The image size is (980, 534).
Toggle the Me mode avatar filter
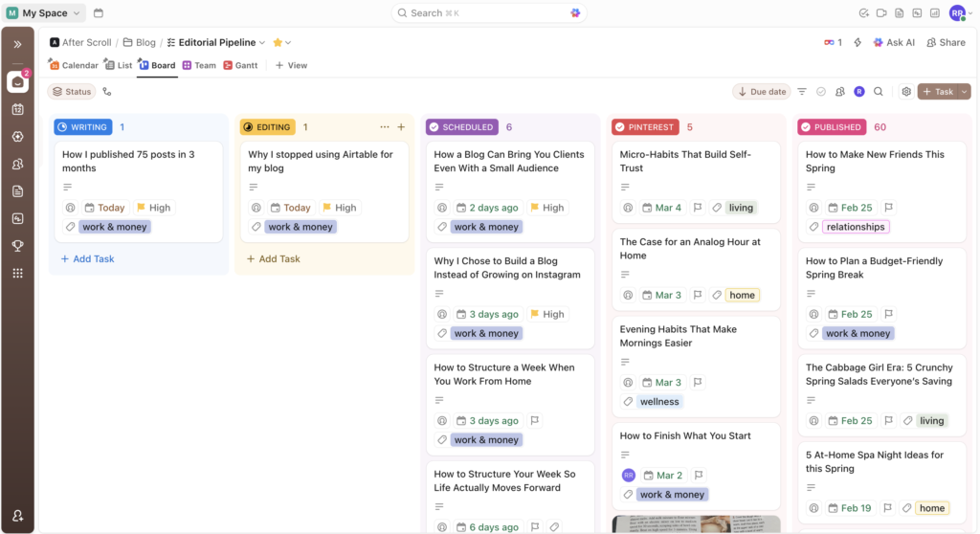tap(859, 92)
